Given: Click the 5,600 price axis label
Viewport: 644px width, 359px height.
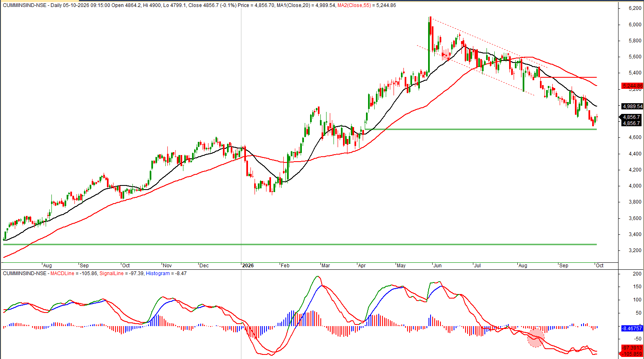Looking at the screenshot, I should pos(635,57).
